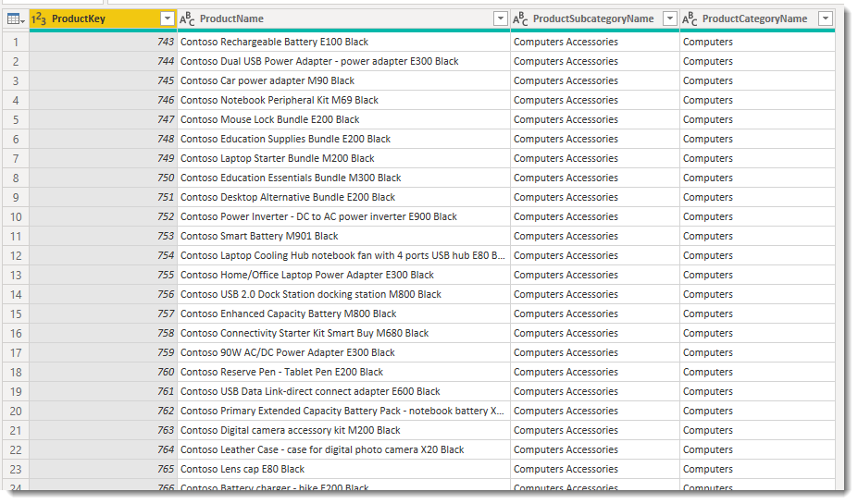Click 'Computers Accessories' cell in row 1
The width and height of the screenshot is (858, 504).
pyautogui.click(x=595, y=43)
